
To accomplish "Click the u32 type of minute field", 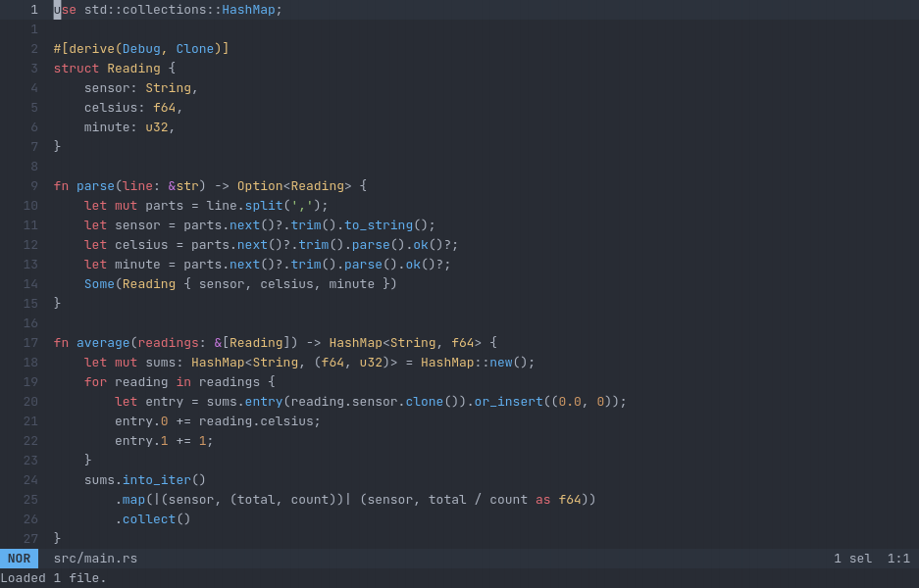I will pyautogui.click(x=157, y=127).
